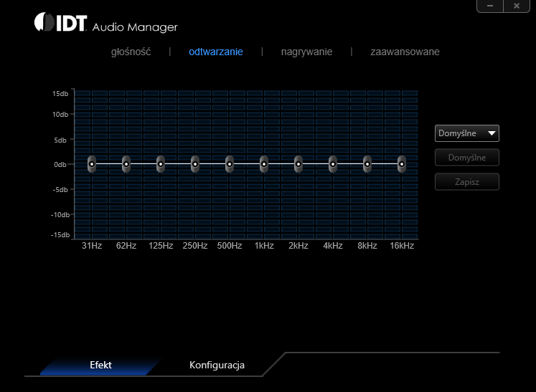The width and height of the screenshot is (536, 392).
Task: Click the 0db scale label
Action: pyautogui.click(x=60, y=165)
